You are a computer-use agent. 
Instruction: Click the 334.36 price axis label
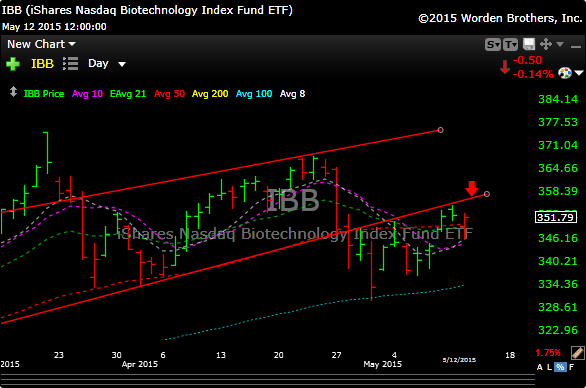[558, 284]
